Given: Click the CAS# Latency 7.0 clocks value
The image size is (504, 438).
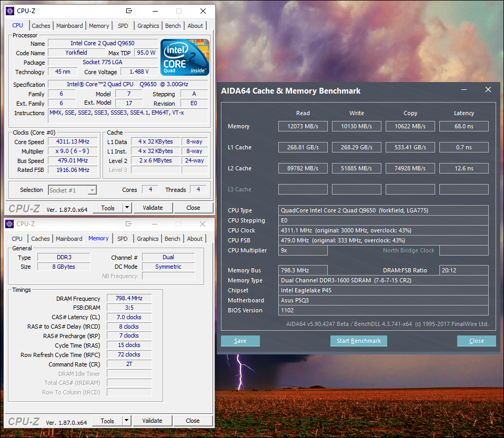Looking at the screenshot, I should click(x=129, y=317).
